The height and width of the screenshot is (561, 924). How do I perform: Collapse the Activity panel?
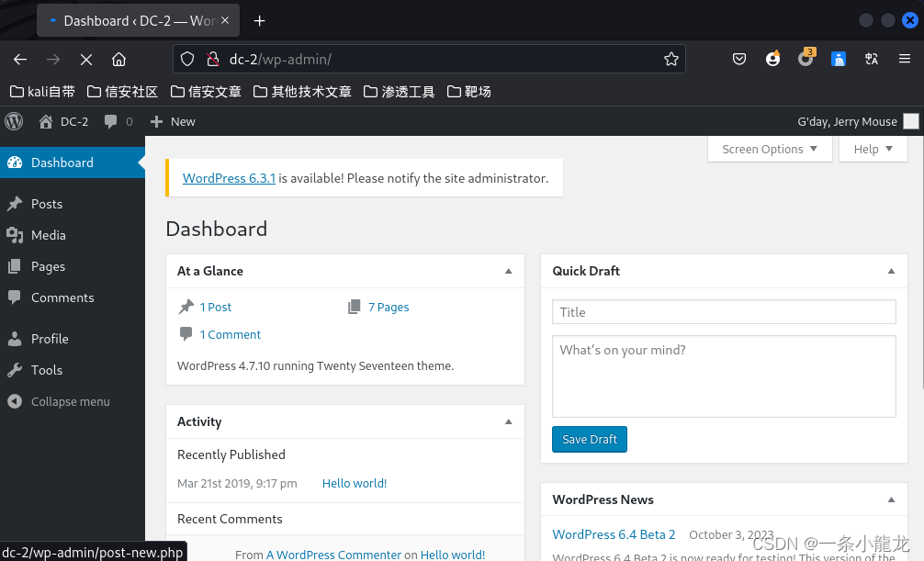click(509, 421)
